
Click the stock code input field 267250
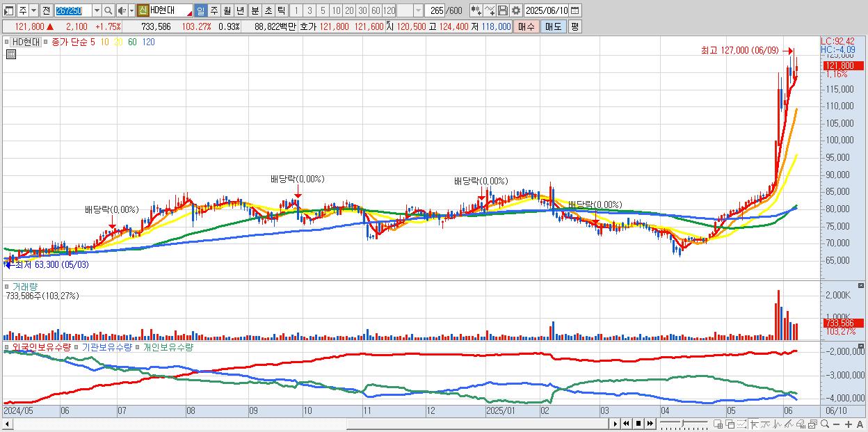coord(73,10)
